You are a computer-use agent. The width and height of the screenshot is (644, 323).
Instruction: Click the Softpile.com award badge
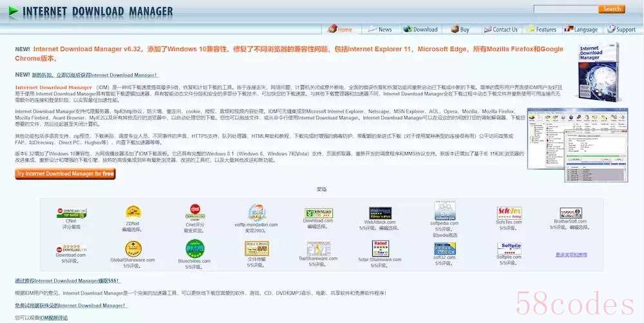[509, 249]
